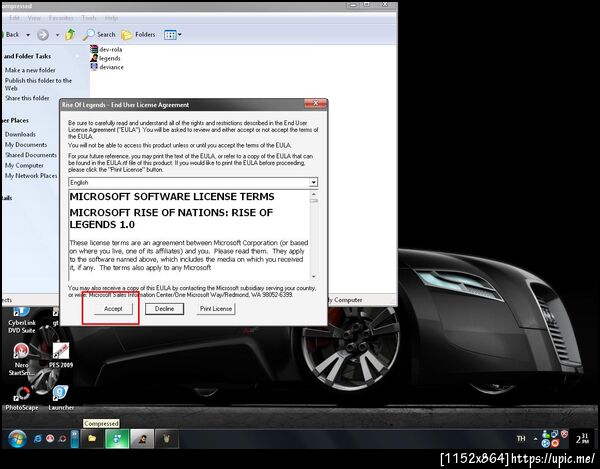Select the deviance file in the folder

[107, 67]
